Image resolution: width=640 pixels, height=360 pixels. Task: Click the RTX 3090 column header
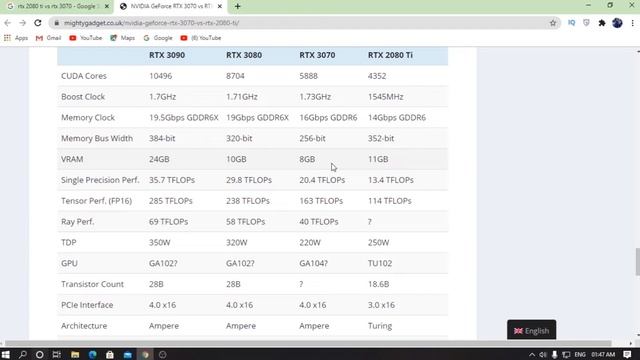point(167,55)
